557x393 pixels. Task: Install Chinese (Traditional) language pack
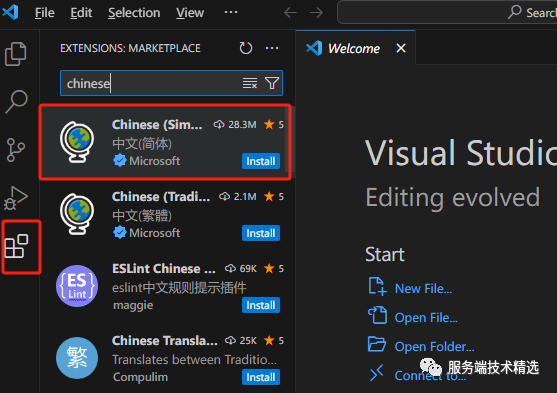click(x=261, y=233)
